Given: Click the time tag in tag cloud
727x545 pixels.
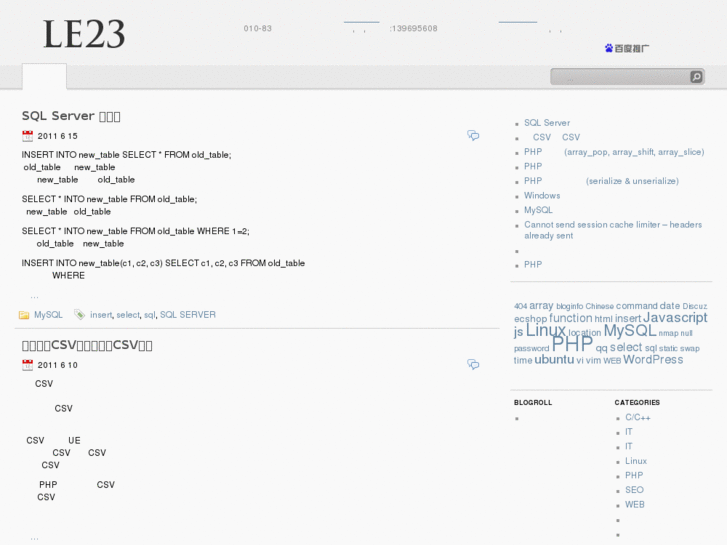Looking at the screenshot, I should point(523,360).
